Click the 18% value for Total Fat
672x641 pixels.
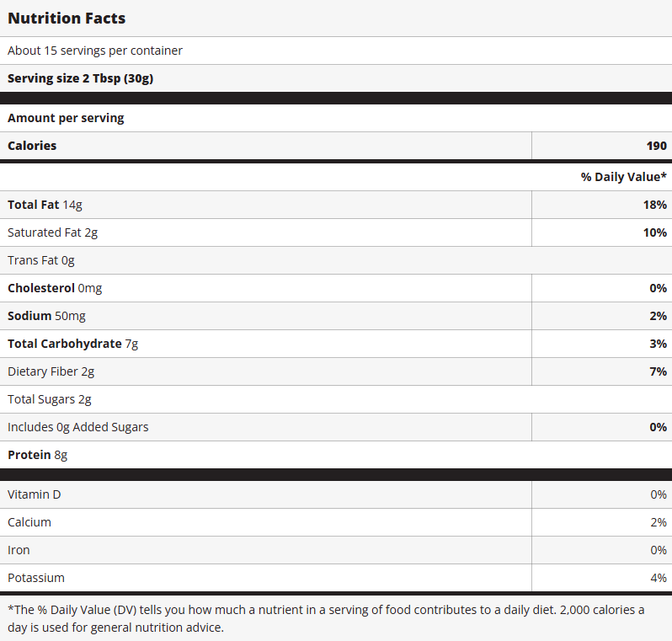tap(654, 205)
